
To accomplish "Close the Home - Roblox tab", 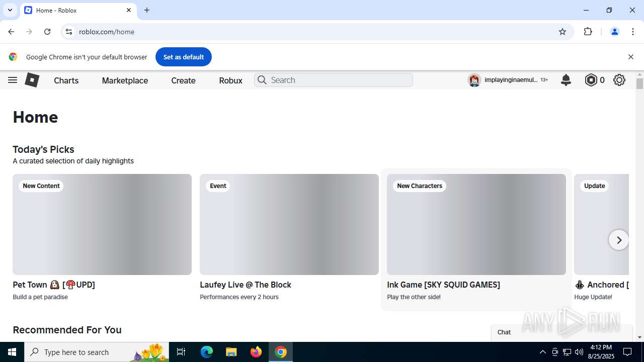I will coord(129,10).
